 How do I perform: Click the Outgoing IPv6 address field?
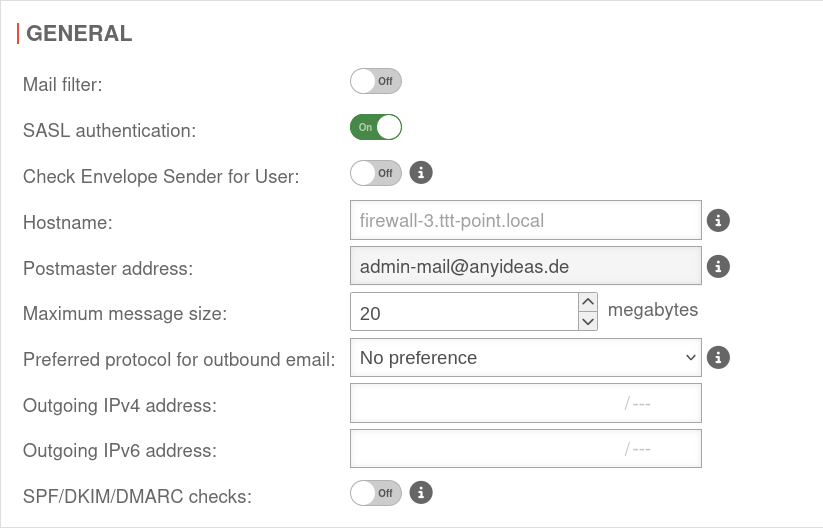pyautogui.click(x=485, y=449)
